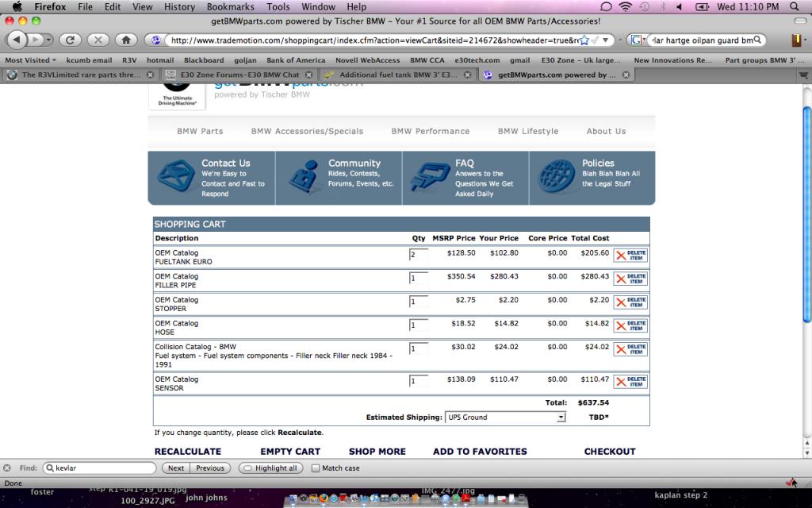Expand the Most Visited bookmarks dropdown
Viewport: 812px width, 508px height.
31,60
